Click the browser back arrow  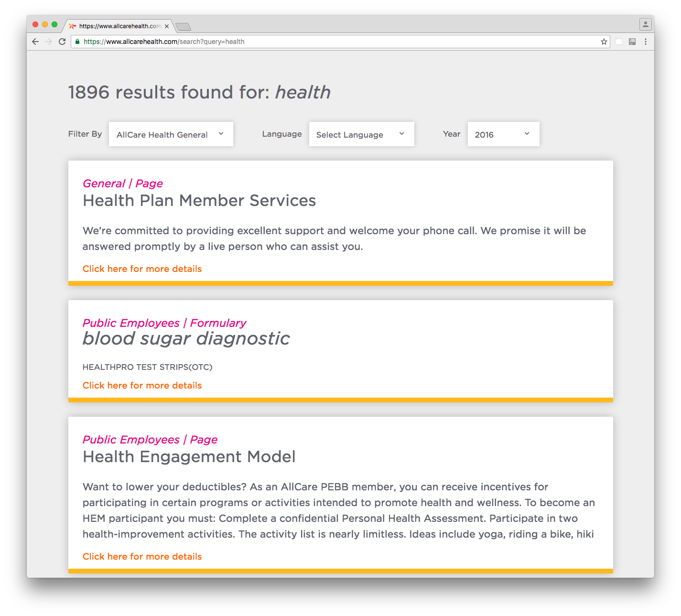[x=35, y=42]
